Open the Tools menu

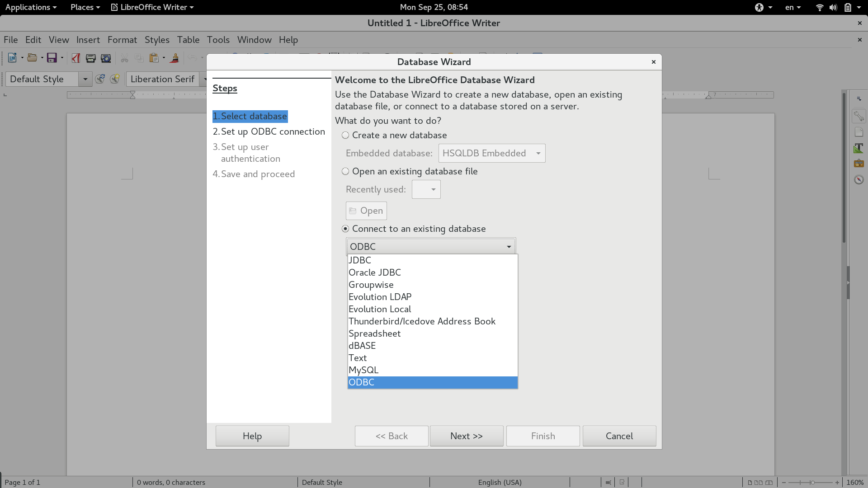[218, 40]
